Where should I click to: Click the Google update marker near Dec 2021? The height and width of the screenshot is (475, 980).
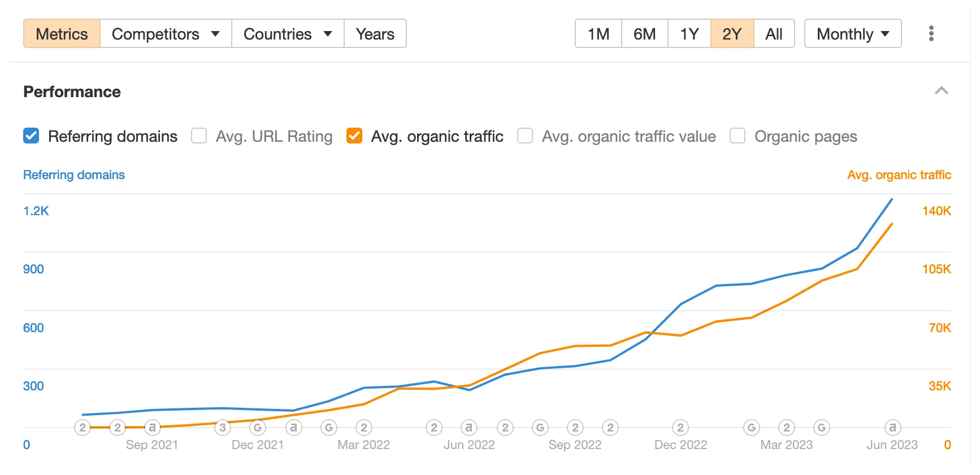pyautogui.click(x=258, y=428)
